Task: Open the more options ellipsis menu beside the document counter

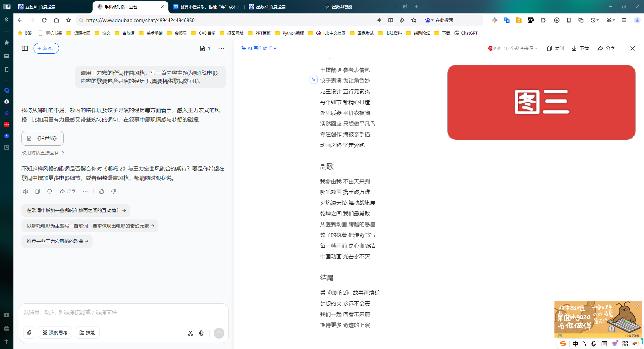Action: coord(221,48)
